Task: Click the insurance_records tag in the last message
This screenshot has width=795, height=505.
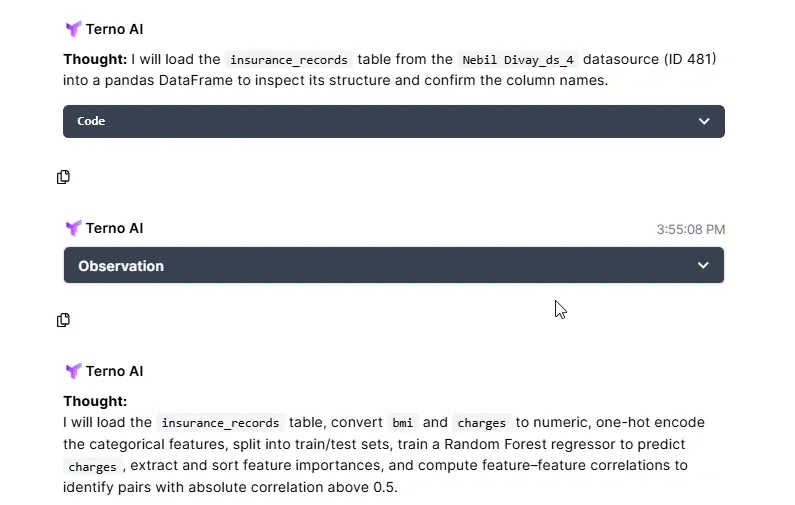Action: [x=220, y=423]
